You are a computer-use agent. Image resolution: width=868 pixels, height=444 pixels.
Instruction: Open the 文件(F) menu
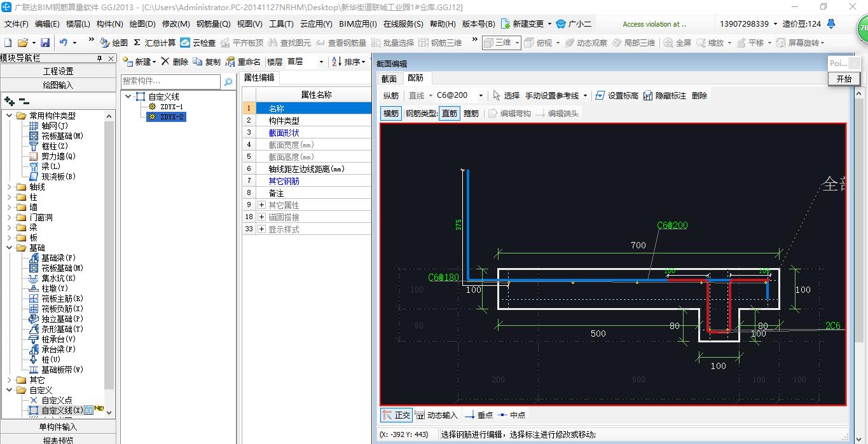point(16,24)
